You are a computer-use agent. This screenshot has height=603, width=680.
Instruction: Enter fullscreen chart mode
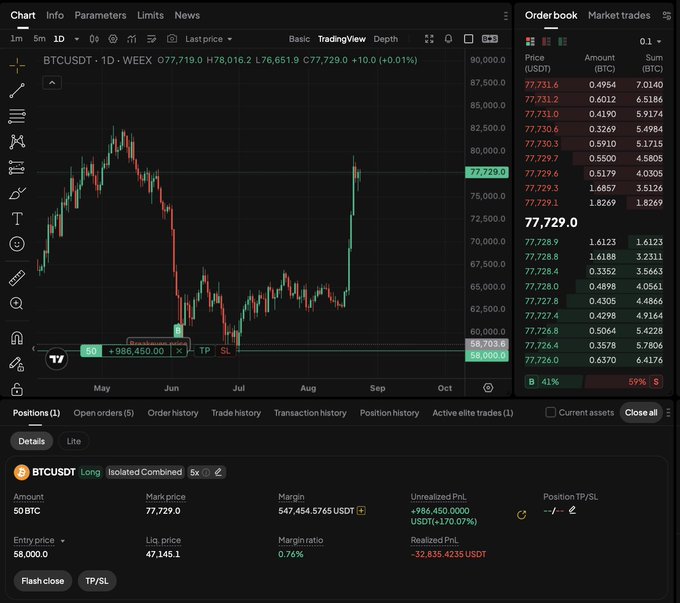tap(429, 39)
